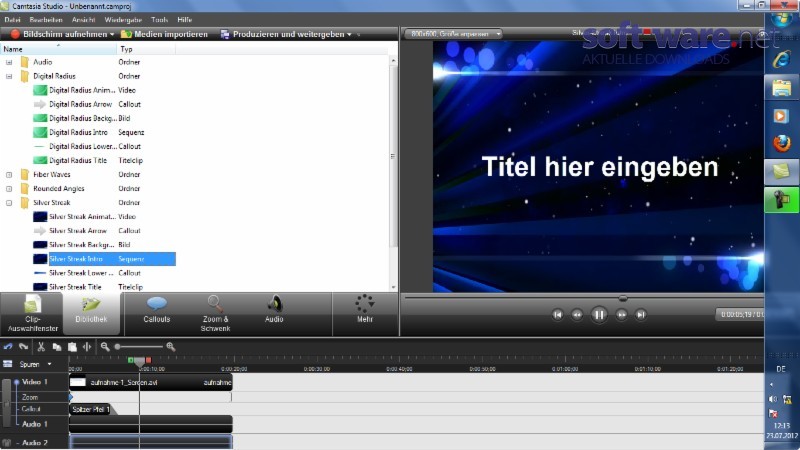The image size is (800, 450).
Task: Click Bildschirm aufnehmen record button
Action: (x=59, y=34)
